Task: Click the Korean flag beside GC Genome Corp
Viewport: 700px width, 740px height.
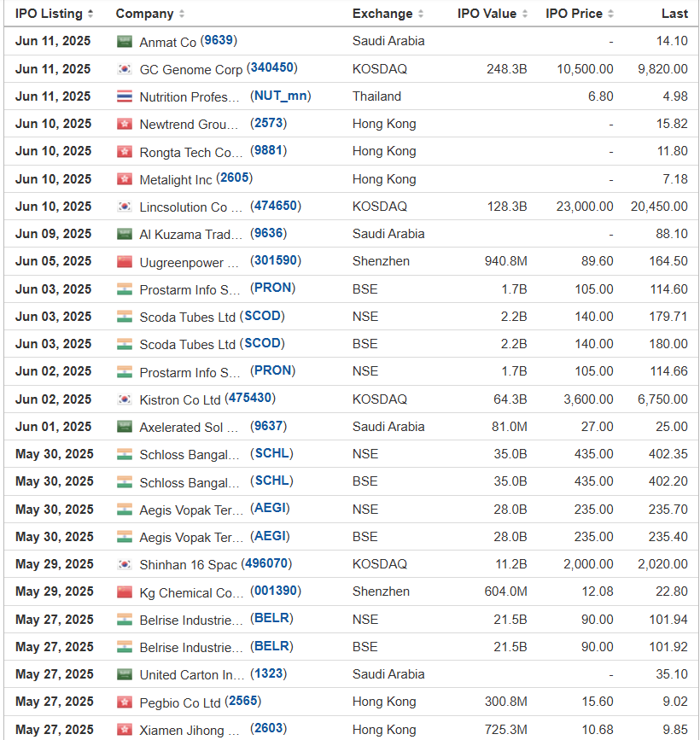Action: click(125, 69)
